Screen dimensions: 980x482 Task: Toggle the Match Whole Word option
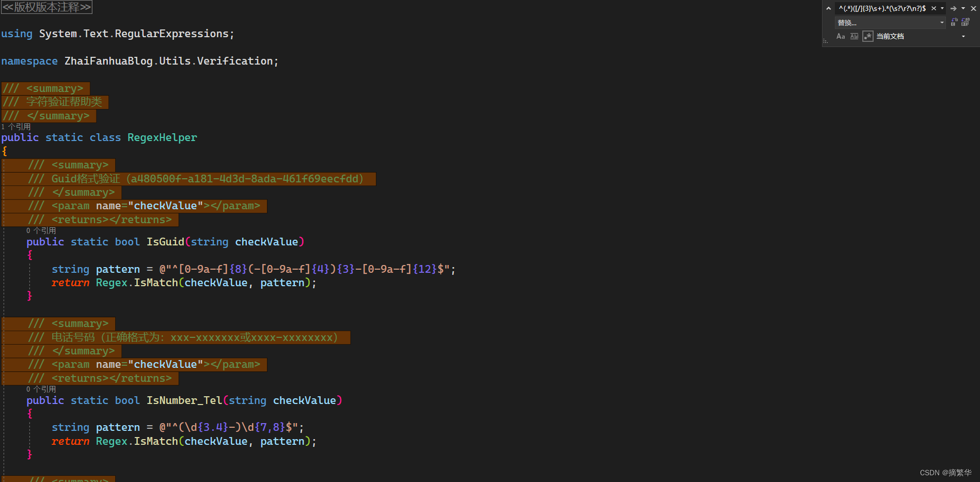pyautogui.click(x=854, y=36)
